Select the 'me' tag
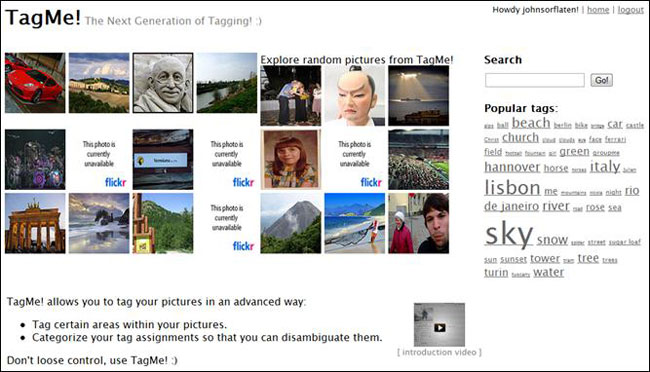This screenshot has height=372, width=650. (x=551, y=191)
